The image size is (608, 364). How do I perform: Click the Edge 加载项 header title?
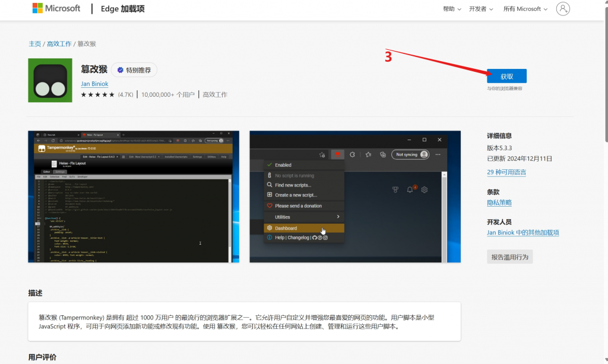[123, 9]
